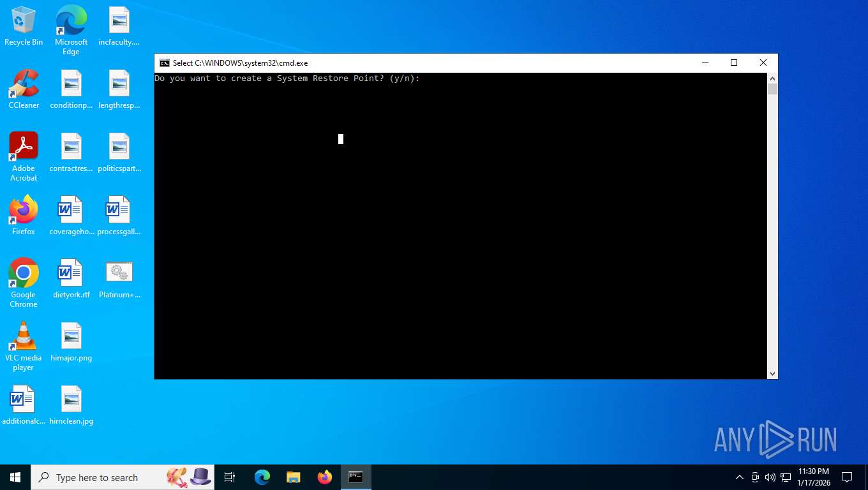Image resolution: width=868 pixels, height=490 pixels.
Task: Select the dietyork.rtf document icon
Action: [x=71, y=279]
